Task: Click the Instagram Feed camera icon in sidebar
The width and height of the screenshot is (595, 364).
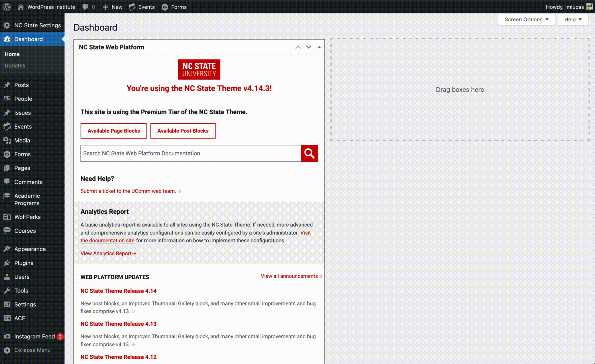Action: coord(7,336)
